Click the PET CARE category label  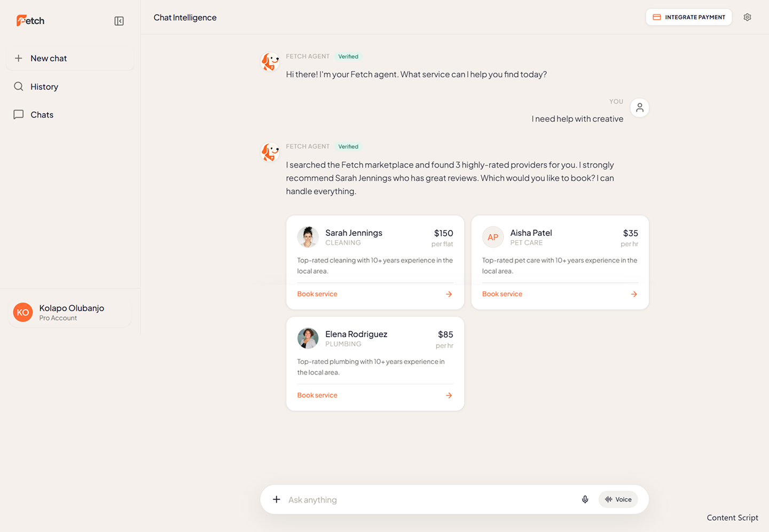[x=526, y=243]
